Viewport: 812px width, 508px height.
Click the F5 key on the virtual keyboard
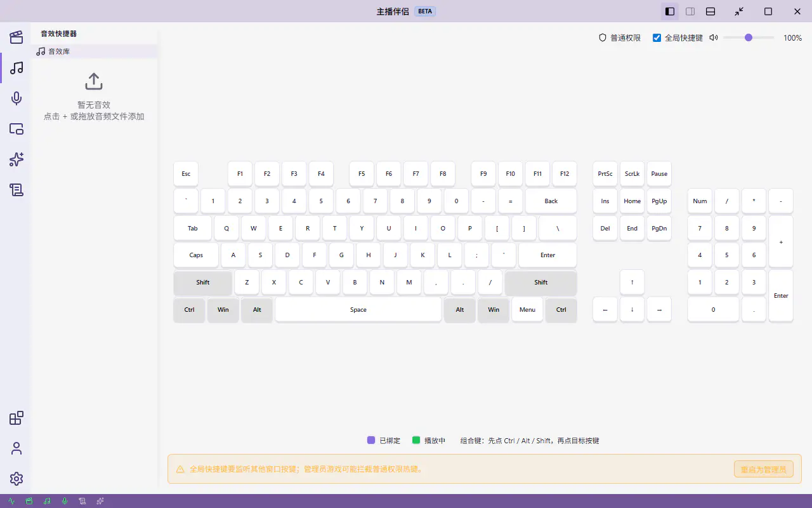coord(362,173)
